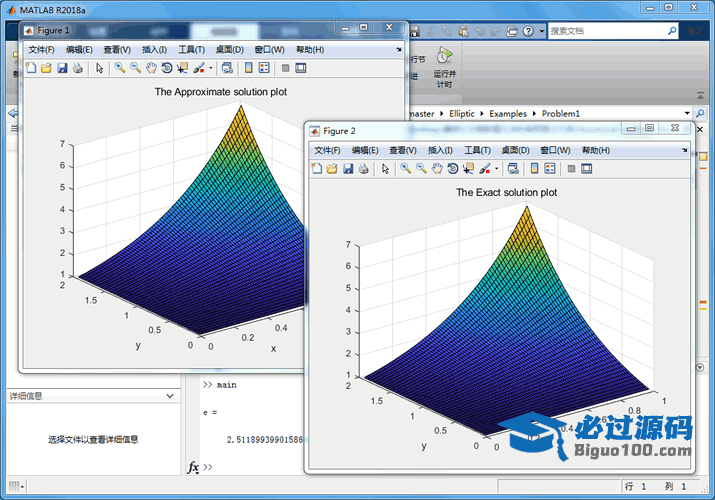The width and height of the screenshot is (715, 500).
Task: Activate Pan hand tool in Figure 1
Action: pyautogui.click(x=151, y=68)
